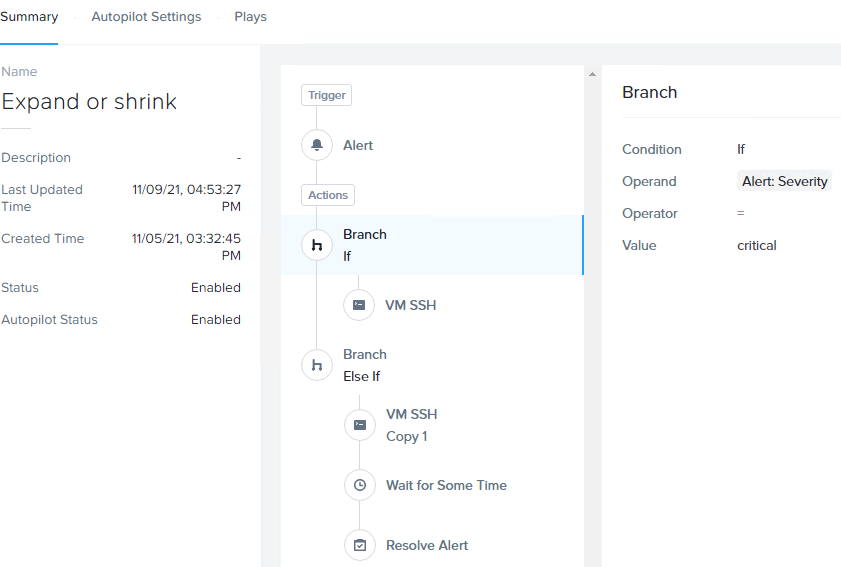Click the VM SSH Copy 1 terminal icon
This screenshot has height=567, width=841.
tap(360, 425)
